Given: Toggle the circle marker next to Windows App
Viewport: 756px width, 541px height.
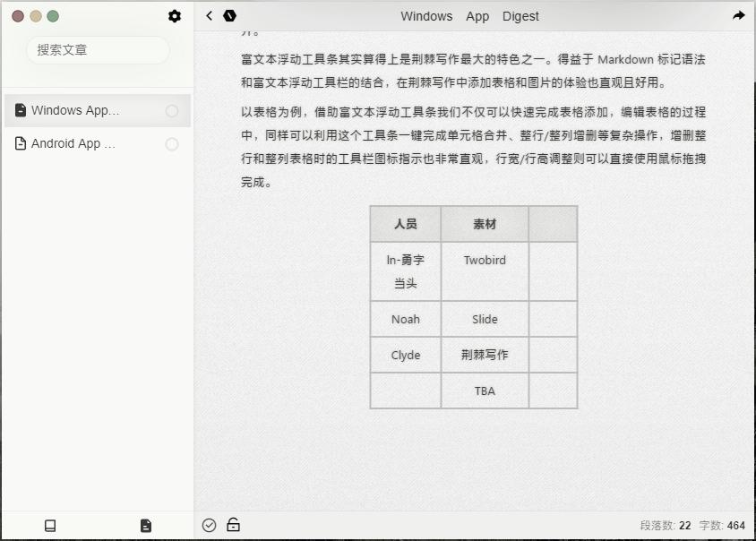Looking at the screenshot, I should click(x=171, y=109).
